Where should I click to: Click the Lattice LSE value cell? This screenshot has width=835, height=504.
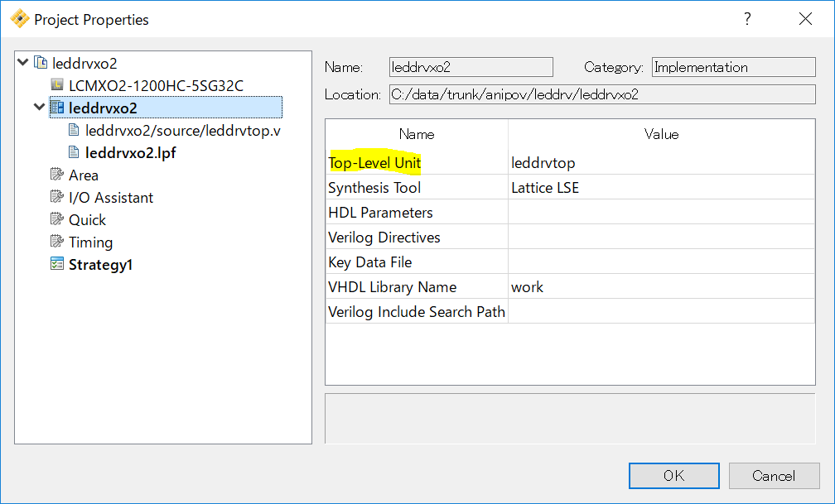click(661, 187)
